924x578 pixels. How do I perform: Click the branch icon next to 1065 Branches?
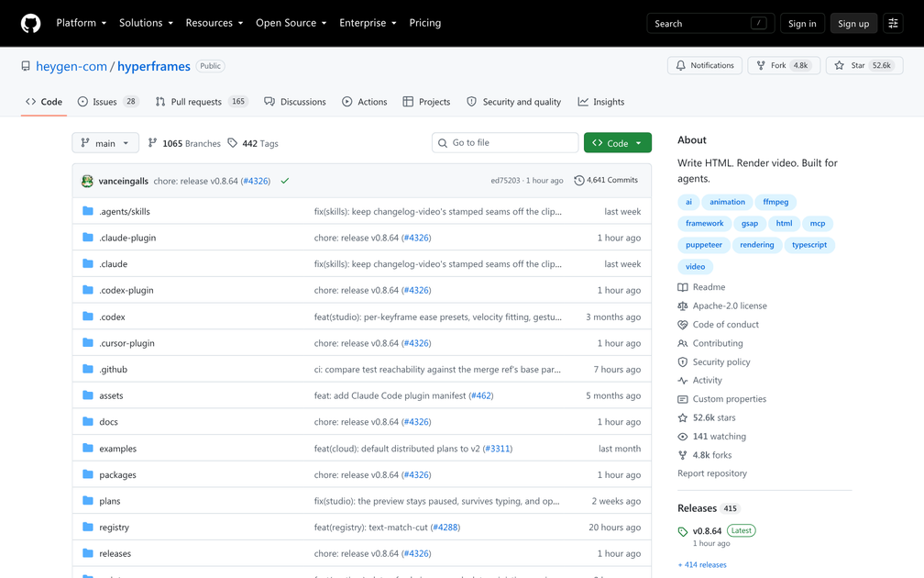[152, 143]
